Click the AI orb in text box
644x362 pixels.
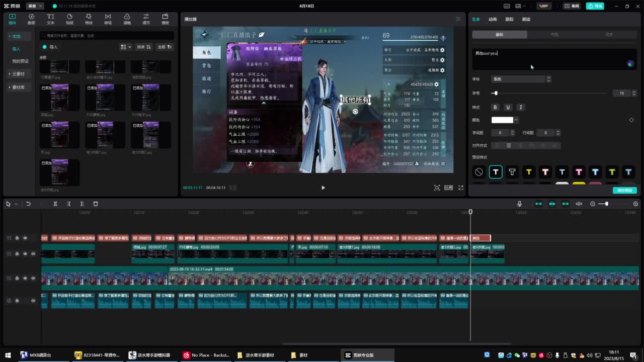pos(630,64)
